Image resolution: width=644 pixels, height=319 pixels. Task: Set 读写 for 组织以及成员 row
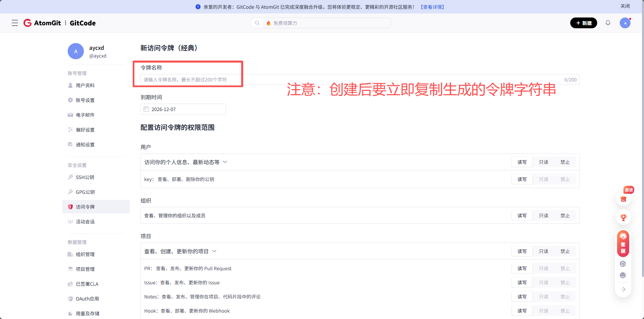point(522,216)
